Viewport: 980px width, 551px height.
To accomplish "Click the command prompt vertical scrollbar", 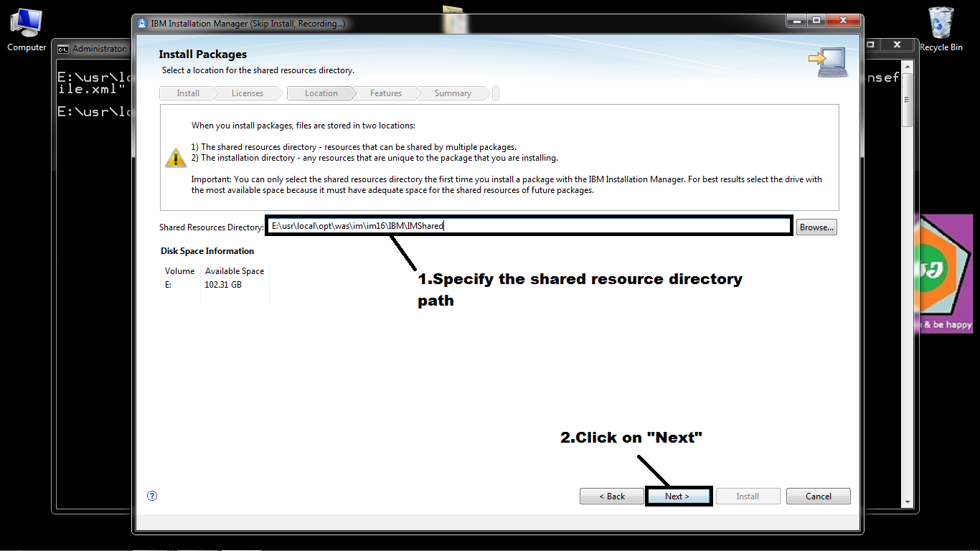I will click(908, 283).
